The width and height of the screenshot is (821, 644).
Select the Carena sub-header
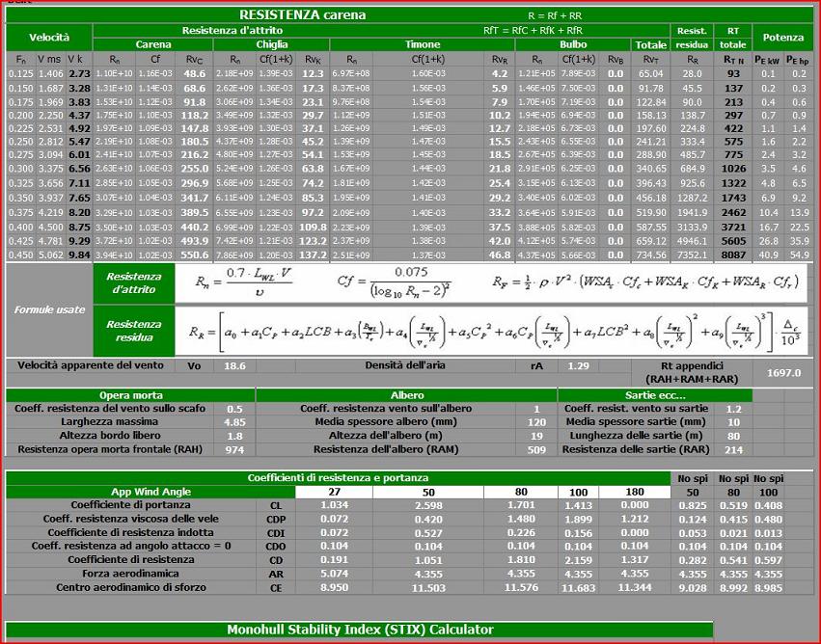[x=152, y=44]
